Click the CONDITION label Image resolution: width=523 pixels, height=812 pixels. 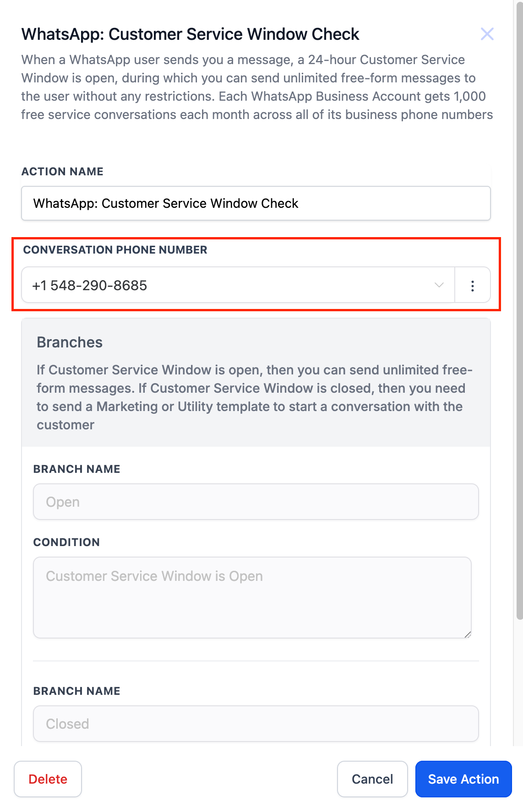click(x=66, y=542)
